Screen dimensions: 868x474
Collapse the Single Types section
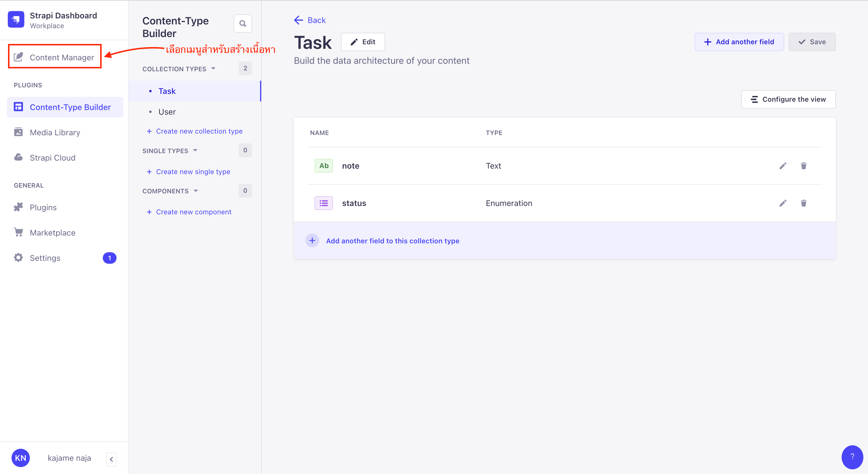click(x=170, y=151)
